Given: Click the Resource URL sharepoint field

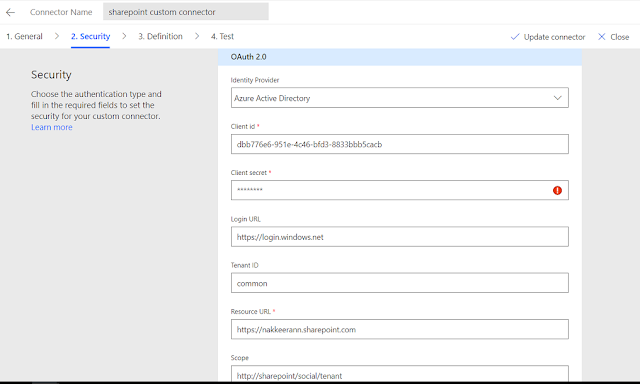Looking at the screenshot, I should coord(400,329).
